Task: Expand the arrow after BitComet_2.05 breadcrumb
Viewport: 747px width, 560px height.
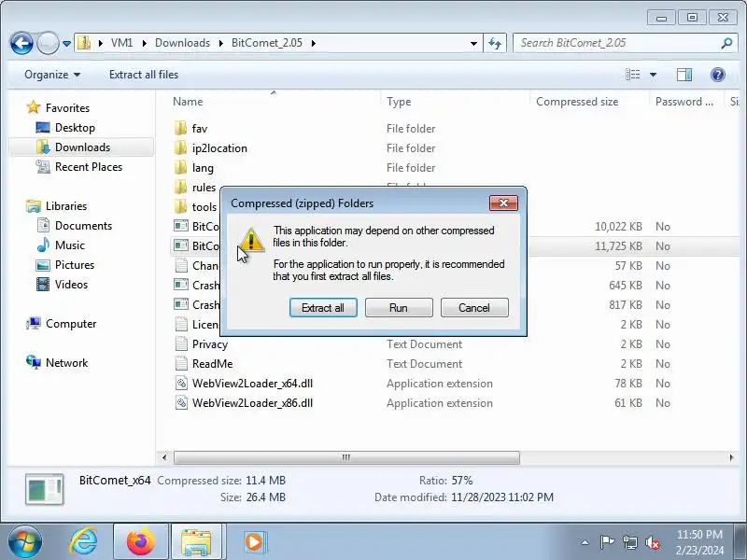Action: pyautogui.click(x=314, y=43)
